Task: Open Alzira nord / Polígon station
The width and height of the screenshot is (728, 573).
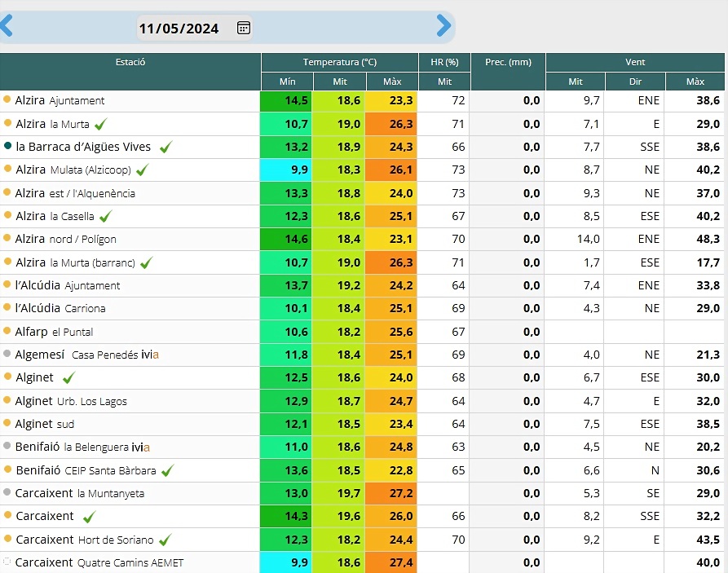Action: point(65,239)
